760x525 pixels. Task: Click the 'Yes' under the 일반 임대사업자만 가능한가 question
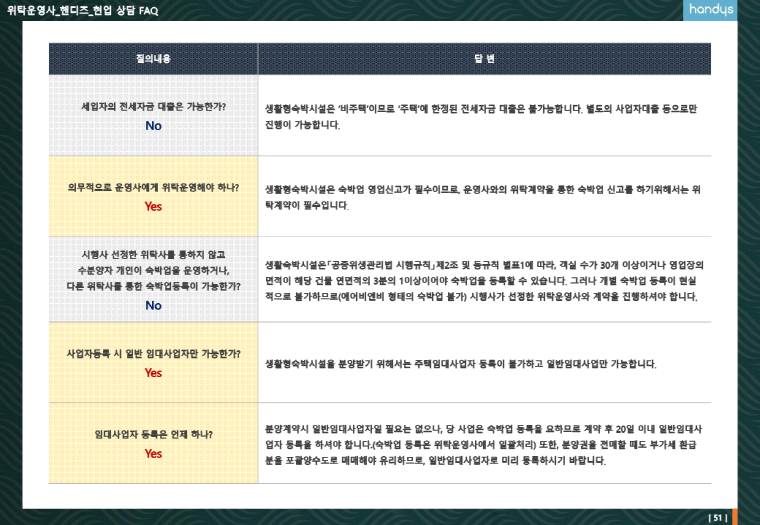[x=153, y=373]
